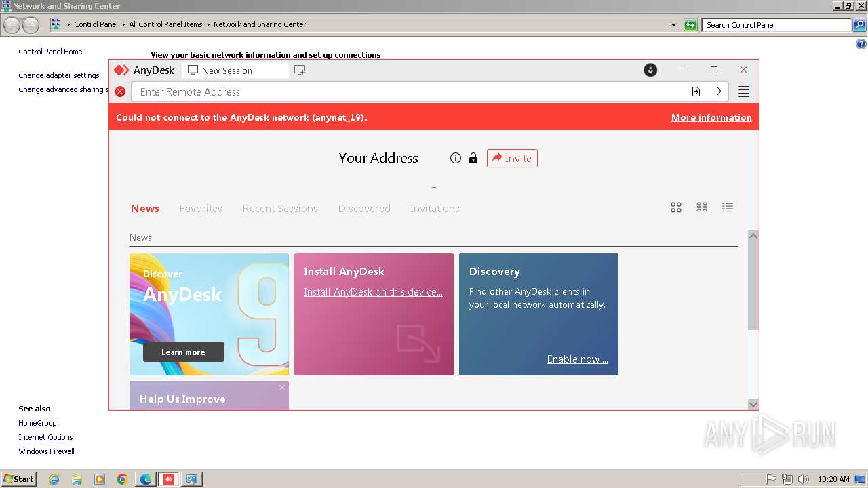The width and height of the screenshot is (868, 488).
Task: Select the News tab
Action: coord(145,209)
